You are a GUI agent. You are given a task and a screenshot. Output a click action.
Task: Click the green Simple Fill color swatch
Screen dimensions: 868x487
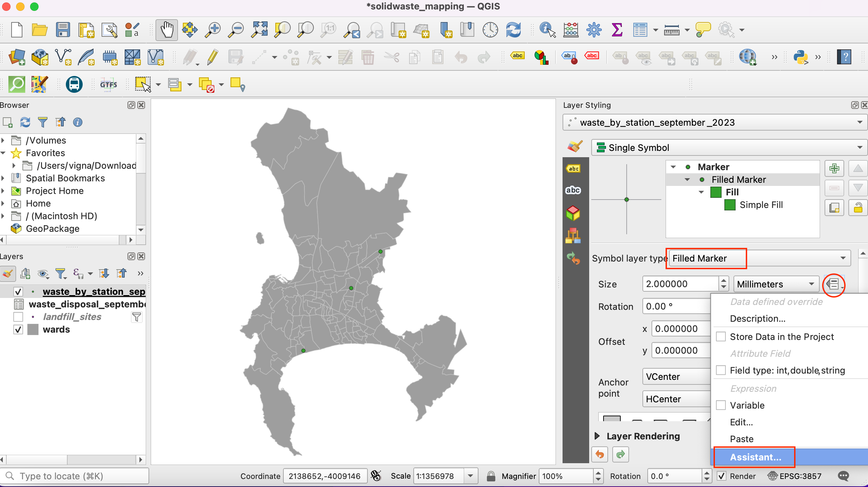tap(730, 205)
